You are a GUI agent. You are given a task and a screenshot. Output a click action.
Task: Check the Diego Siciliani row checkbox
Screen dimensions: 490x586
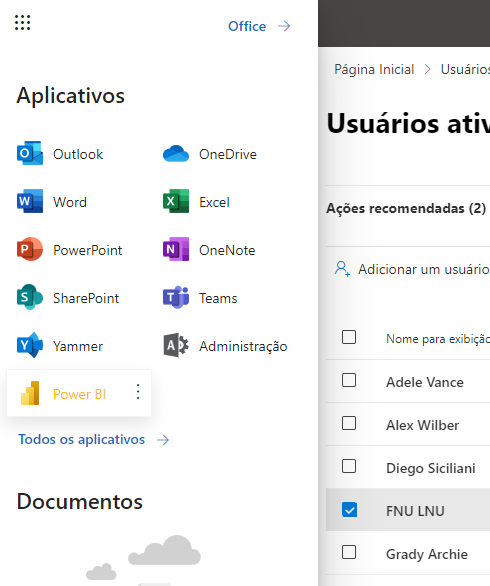pyautogui.click(x=349, y=466)
